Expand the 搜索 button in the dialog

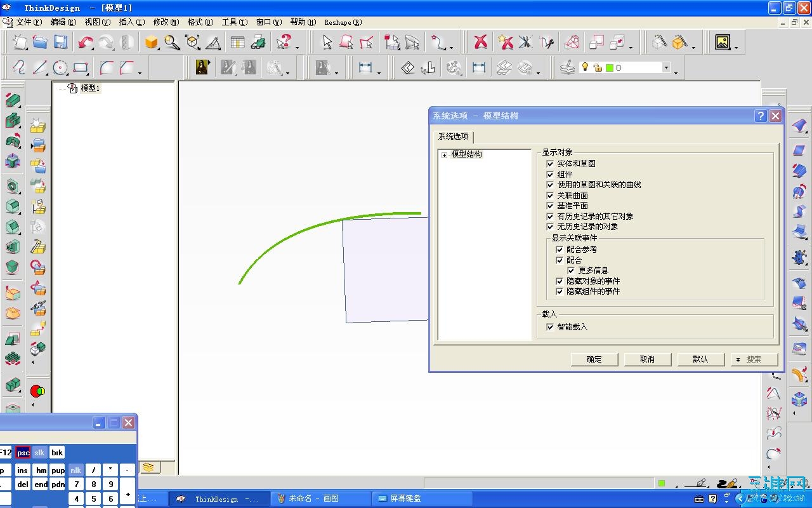pyautogui.click(x=754, y=359)
